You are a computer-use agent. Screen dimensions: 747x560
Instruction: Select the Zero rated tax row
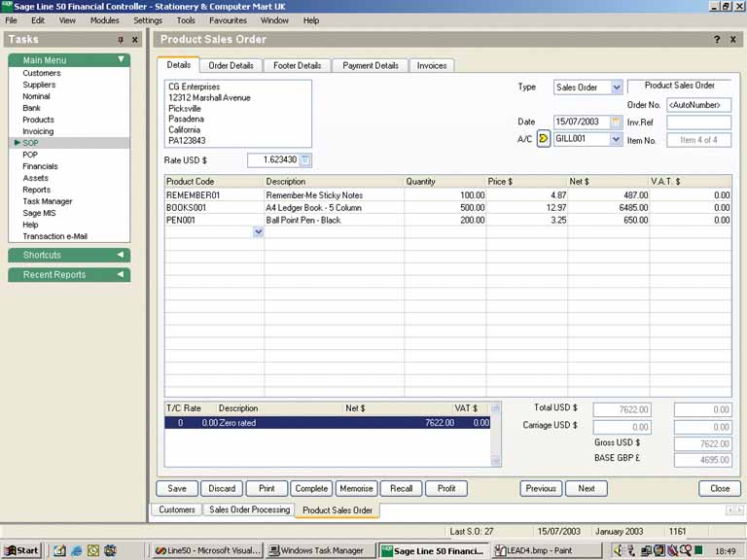tap(327, 423)
